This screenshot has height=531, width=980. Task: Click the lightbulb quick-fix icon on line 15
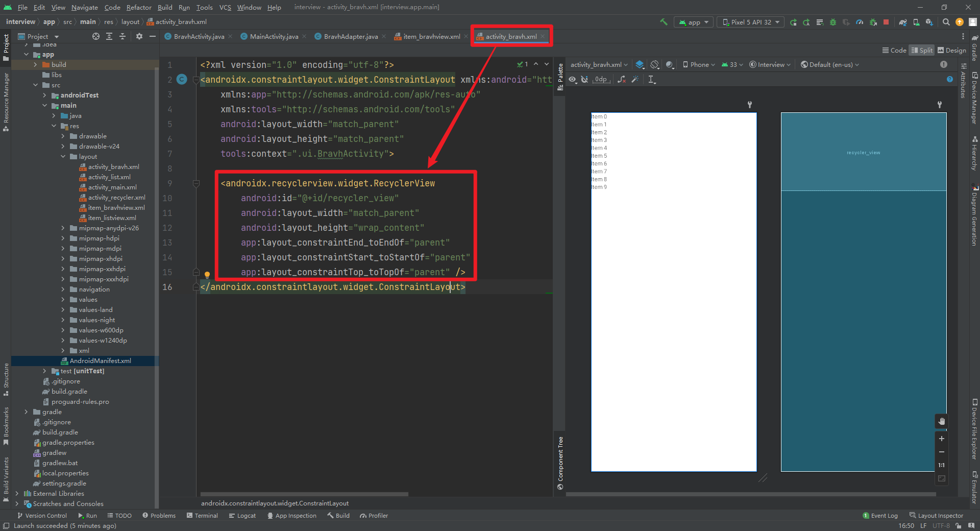pos(207,275)
